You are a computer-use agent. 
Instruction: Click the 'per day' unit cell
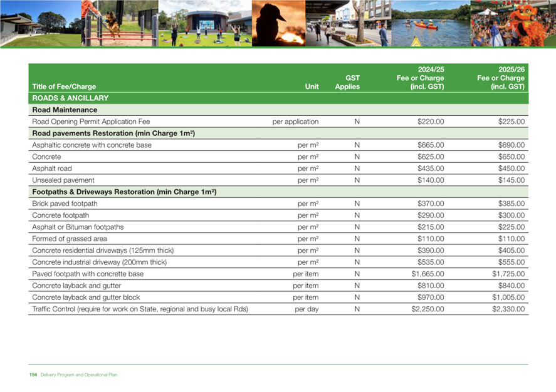307,309
